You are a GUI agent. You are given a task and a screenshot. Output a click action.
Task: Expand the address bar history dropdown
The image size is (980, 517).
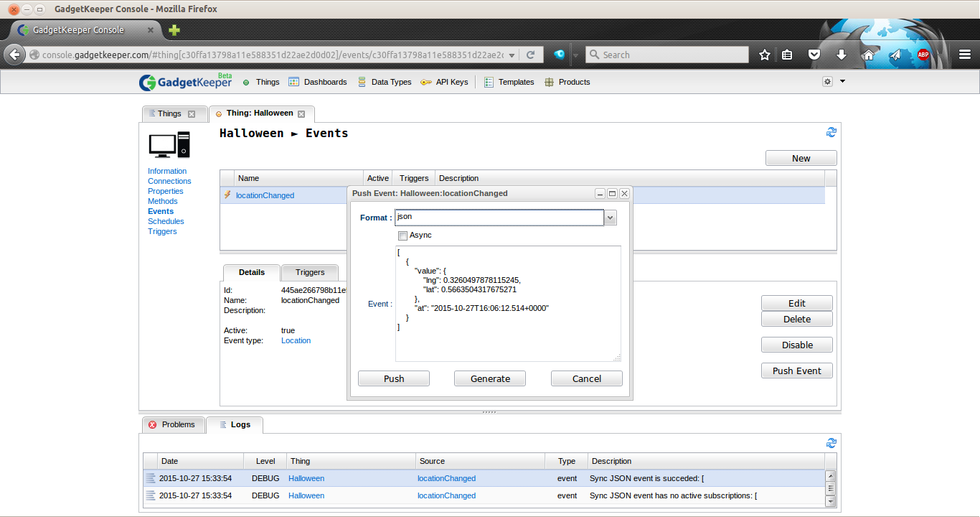tap(510, 54)
